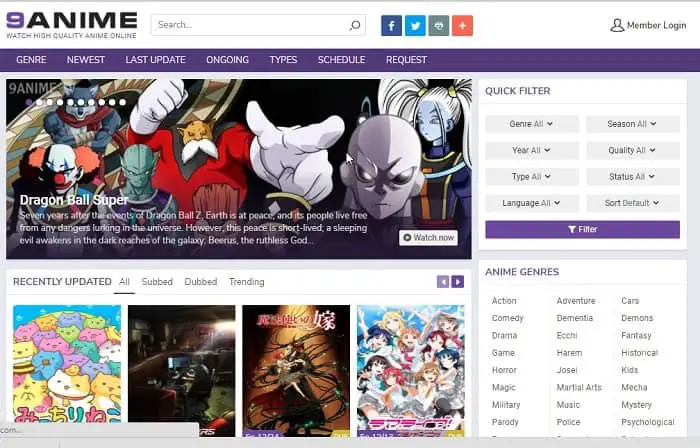This screenshot has height=448, width=700.
Task: Select the All tab in Recently Updated
Action: point(124,282)
